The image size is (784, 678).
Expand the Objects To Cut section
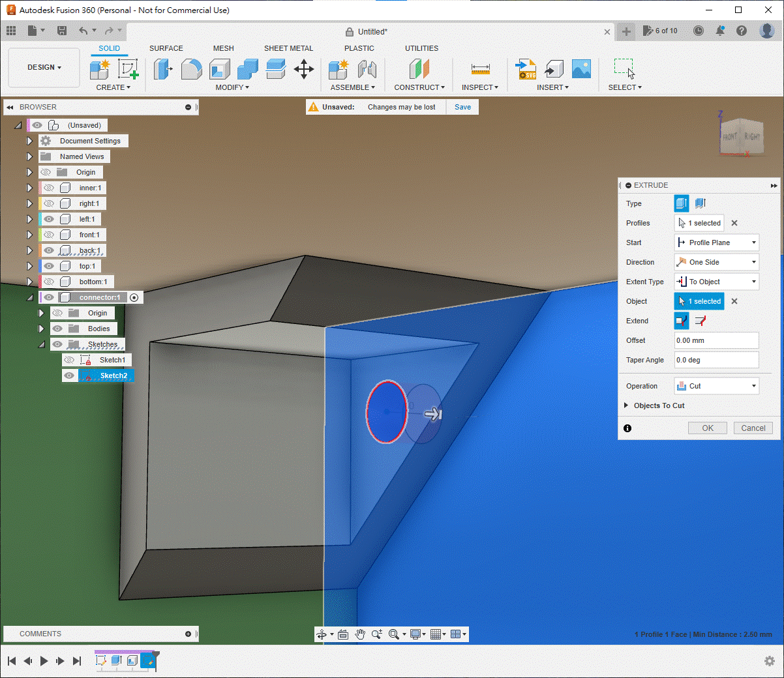pos(626,405)
